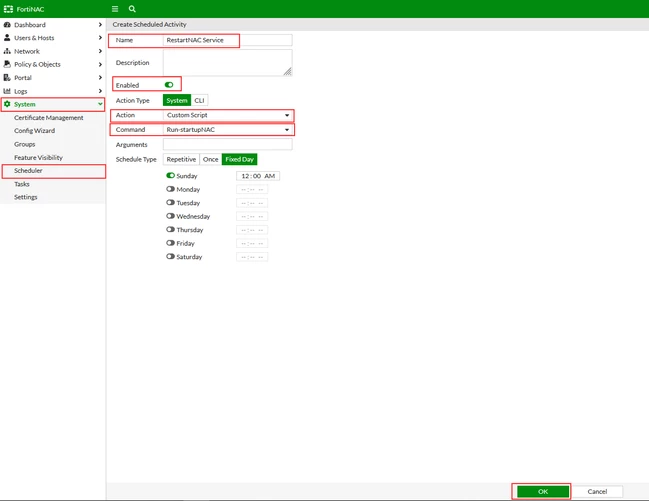
Task: Enable the Tuesday toggle
Action: 170,202
